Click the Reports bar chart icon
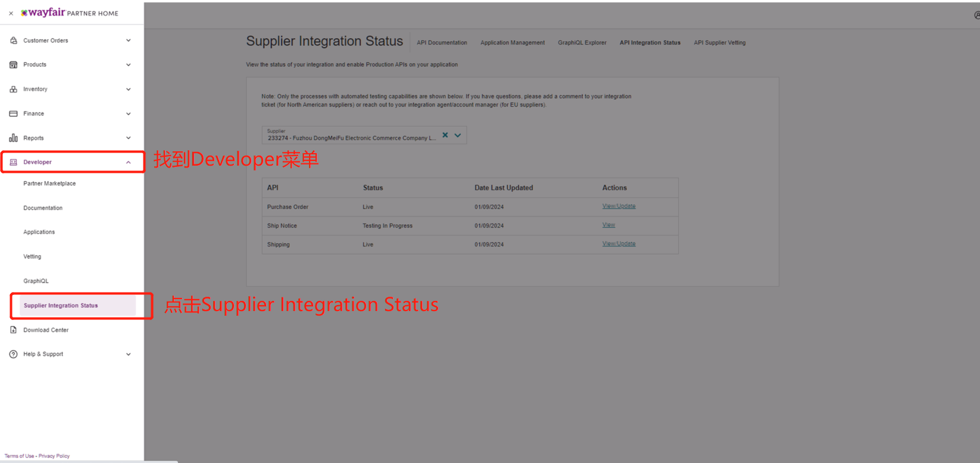Image resolution: width=980 pixels, height=463 pixels. [x=13, y=138]
